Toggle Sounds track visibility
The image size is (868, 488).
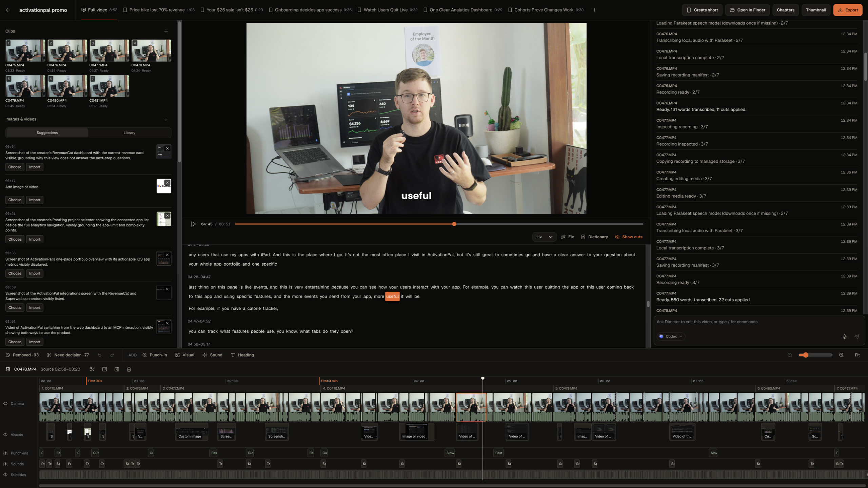[x=5, y=464]
